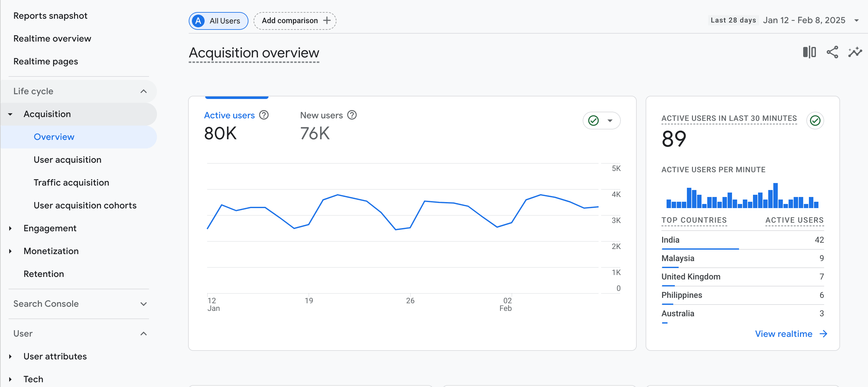Open the chart data quality dropdown
This screenshot has height=387, width=868.
click(610, 121)
